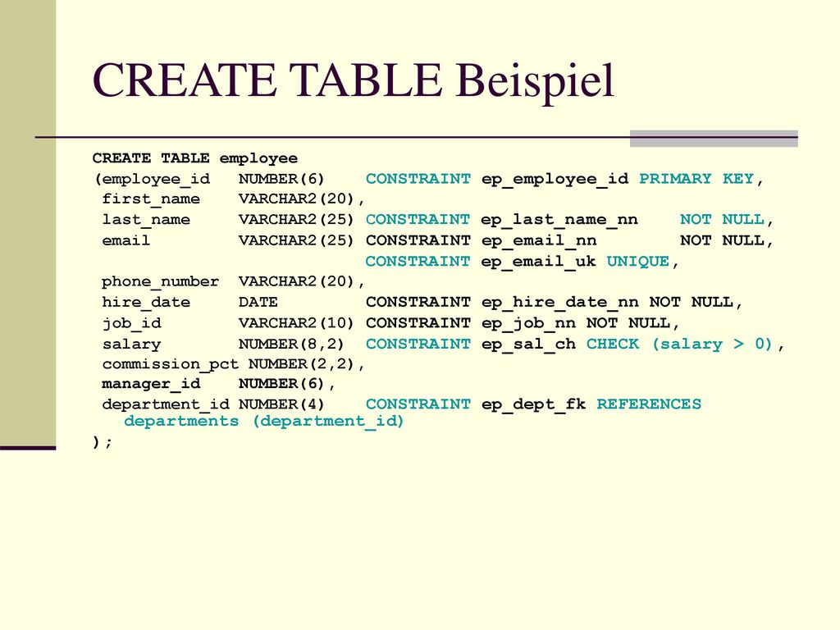Image resolution: width=840 pixels, height=630 pixels.
Task: Click the closing ");" of the statement
Action: [103, 442]
